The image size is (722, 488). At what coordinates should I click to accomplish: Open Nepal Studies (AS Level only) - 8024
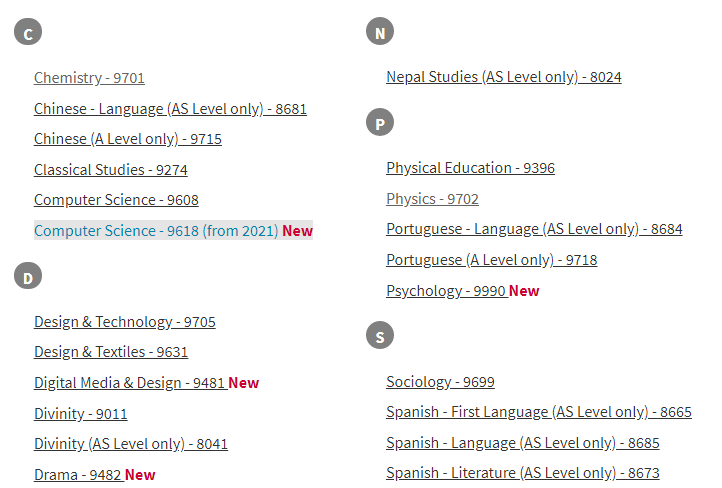tap(503, 77)
